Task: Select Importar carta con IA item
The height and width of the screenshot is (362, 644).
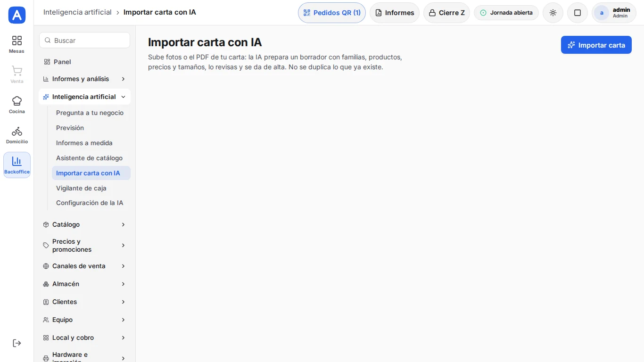Action: click(91, 173)
